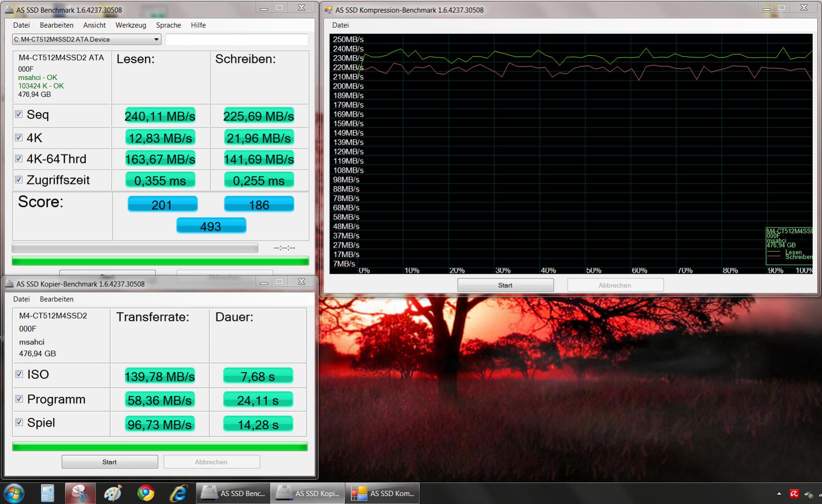Open Bearbeiten menu in Kopier-Benchmark window
The image size is (822, 504).
57,299
